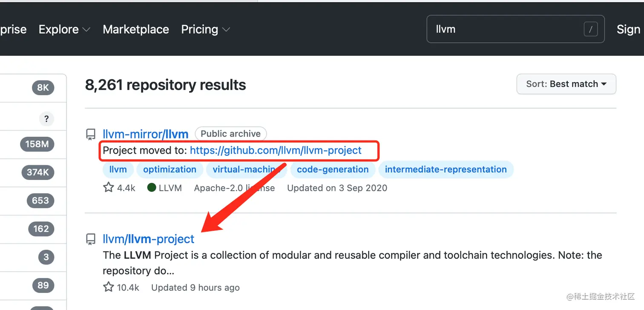644x310 pixels.
Task: Select the Explore menu item
Action: (x=59, y=29)
